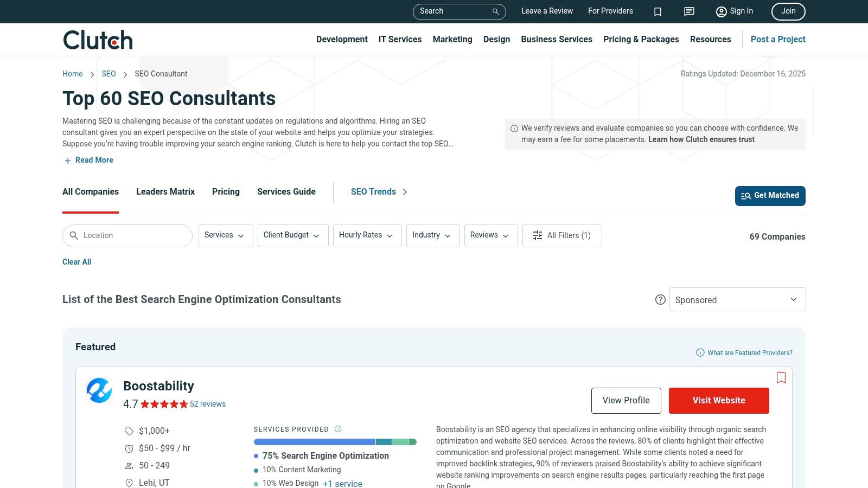Image resolution: width=868 pixels, height=488 pixels.
Task: Open All Filters (1) panel
Action: coord(562,235)
